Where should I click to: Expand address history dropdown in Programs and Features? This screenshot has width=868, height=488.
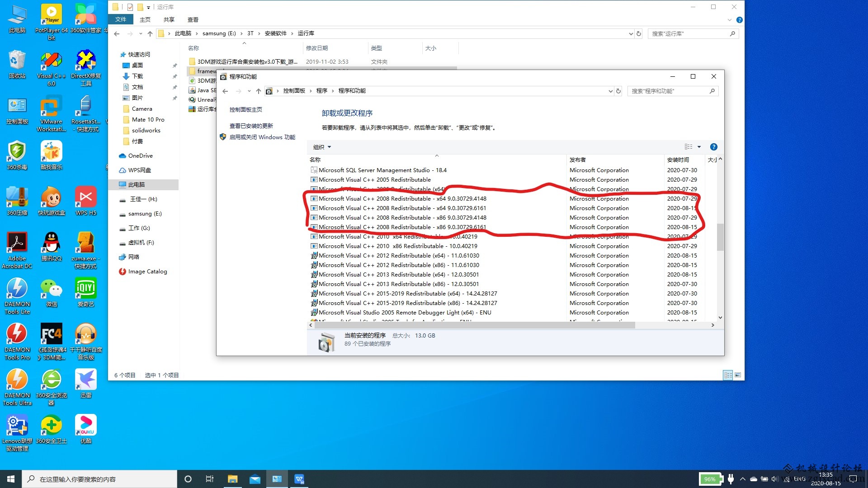click(x=610, y=91)
